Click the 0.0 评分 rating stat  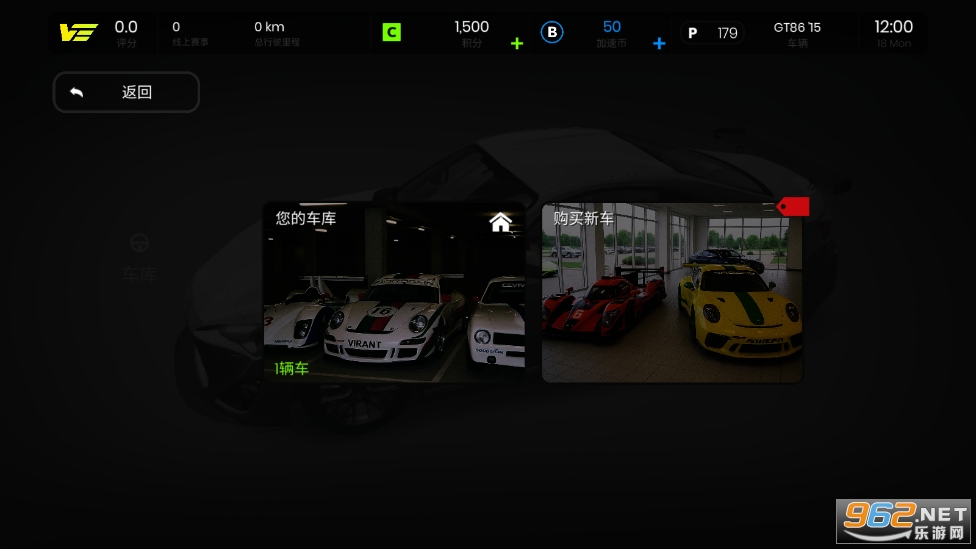(126, 33)
